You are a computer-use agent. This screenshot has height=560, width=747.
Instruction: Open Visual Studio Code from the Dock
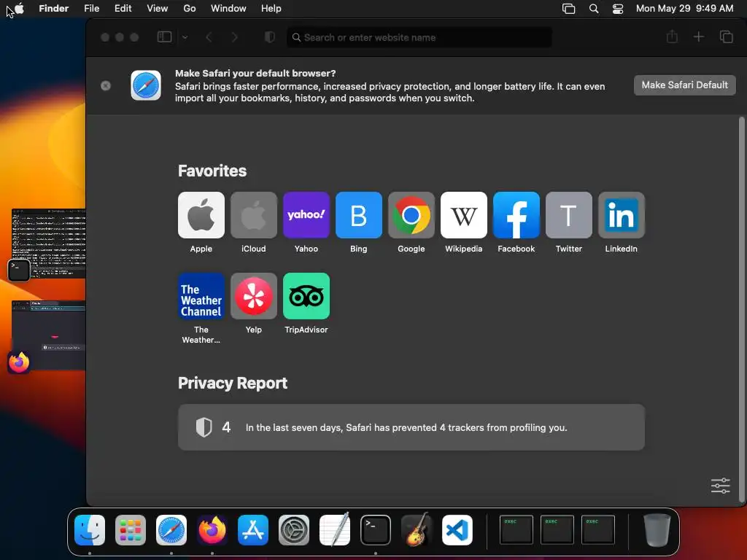(x=457, y=530)
